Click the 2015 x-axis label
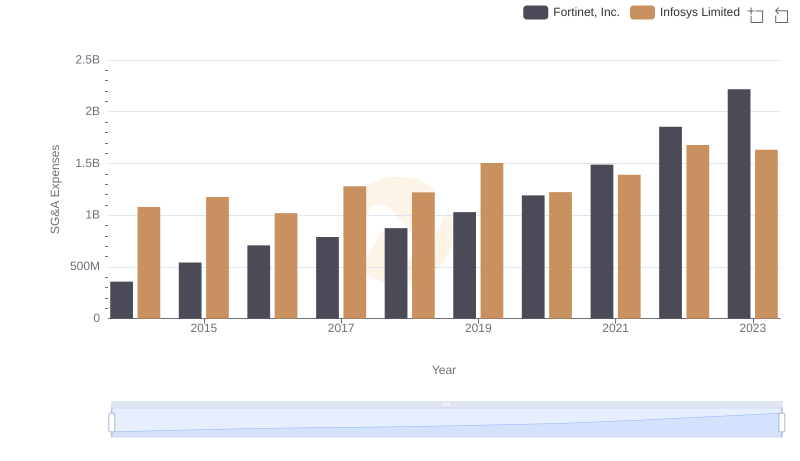This screenshot has height=461, width=800. click(204, 328)
